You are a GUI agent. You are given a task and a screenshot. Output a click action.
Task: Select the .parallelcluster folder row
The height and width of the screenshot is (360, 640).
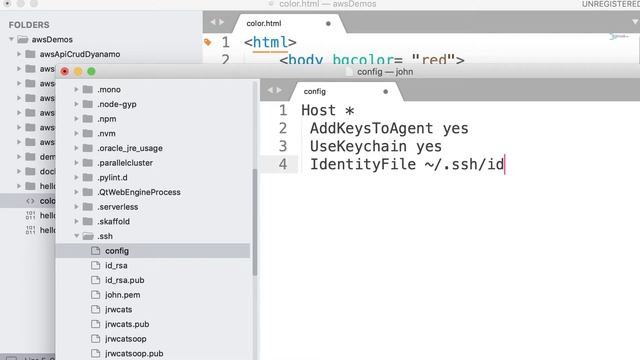tap(153, 163)
